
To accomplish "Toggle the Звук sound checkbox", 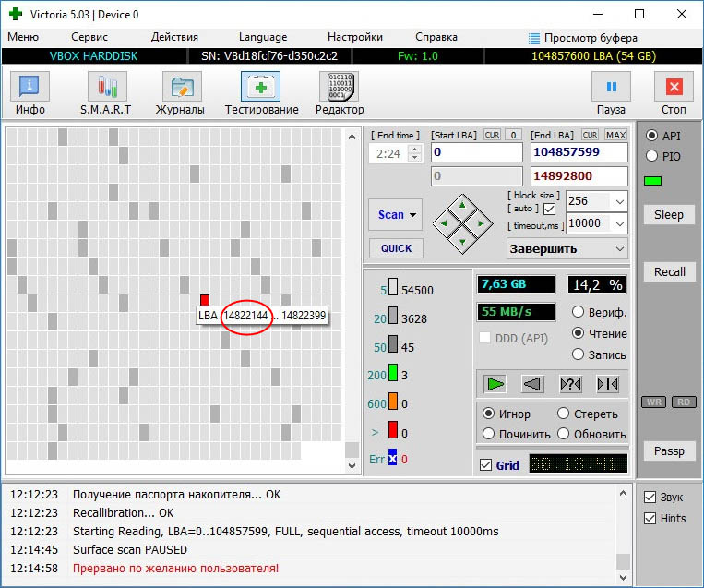I will coord(650,498).
